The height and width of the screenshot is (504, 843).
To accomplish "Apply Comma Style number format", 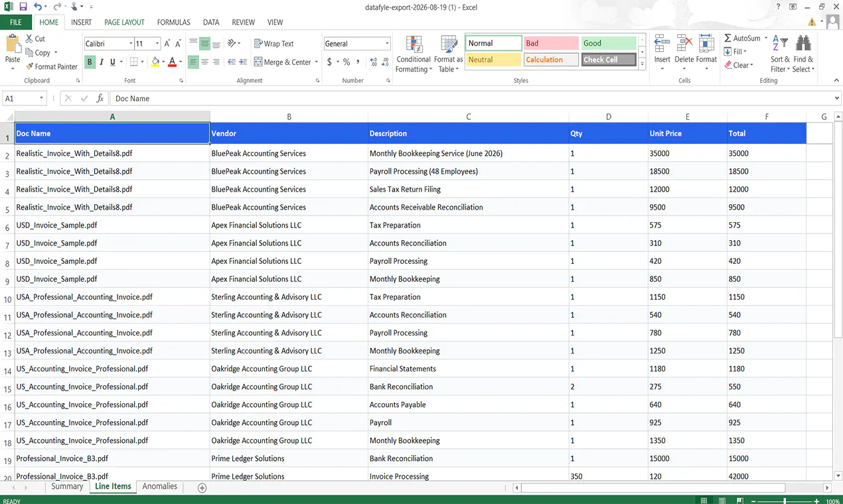I will [358, 62].
